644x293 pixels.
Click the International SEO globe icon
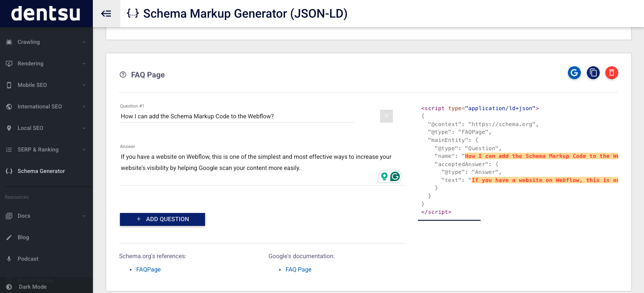[9, 107]
